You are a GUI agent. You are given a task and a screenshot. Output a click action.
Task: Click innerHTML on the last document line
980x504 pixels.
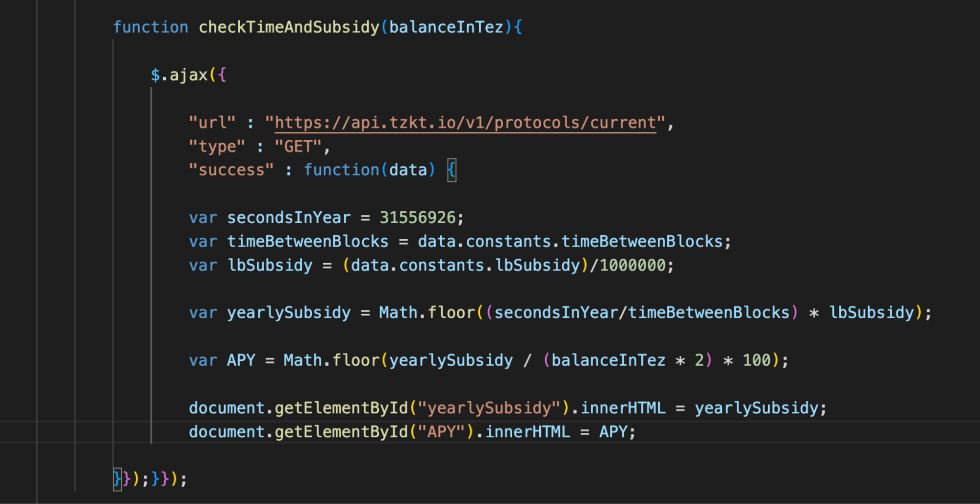point(528,432)
